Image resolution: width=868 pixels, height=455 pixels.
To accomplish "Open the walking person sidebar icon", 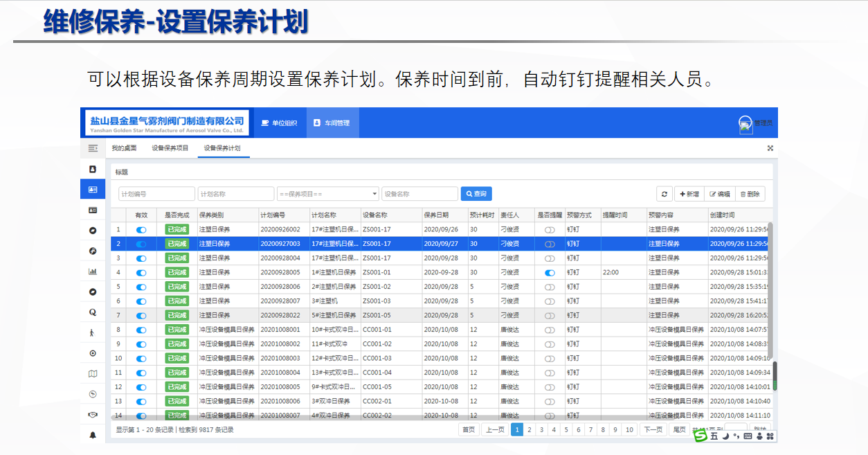I will (93, 332).
